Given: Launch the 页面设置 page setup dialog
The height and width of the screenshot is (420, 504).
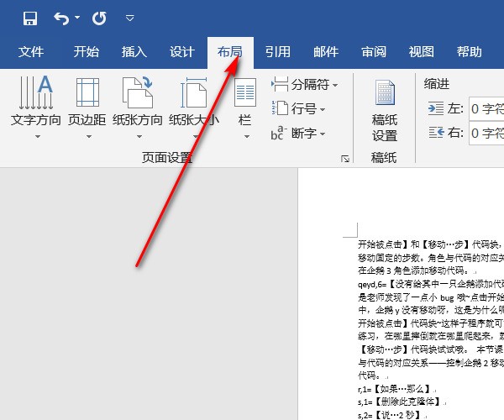Looking at the screenshot, I should 344,158.
